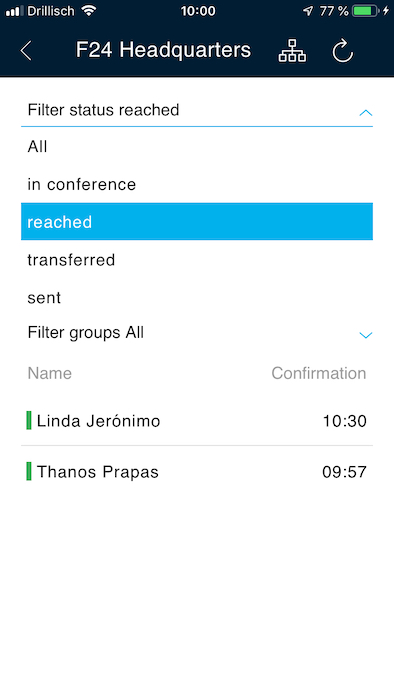The height and width of the screenshot is (700, 394).
Task: Open the organization hierarchy chart icon
Action: [x=292, y=50]
